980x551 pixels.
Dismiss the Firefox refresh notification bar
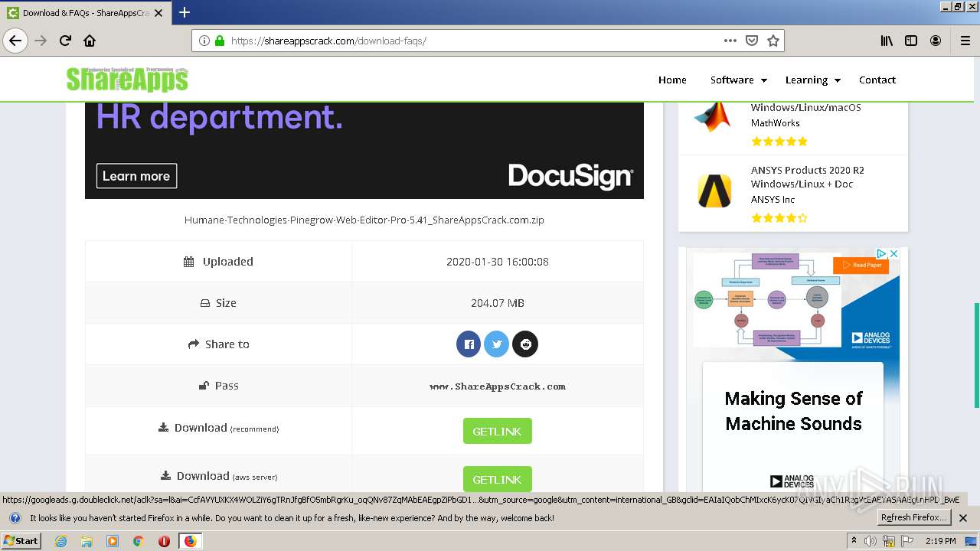pyautogui.click(x=963, y=518)
